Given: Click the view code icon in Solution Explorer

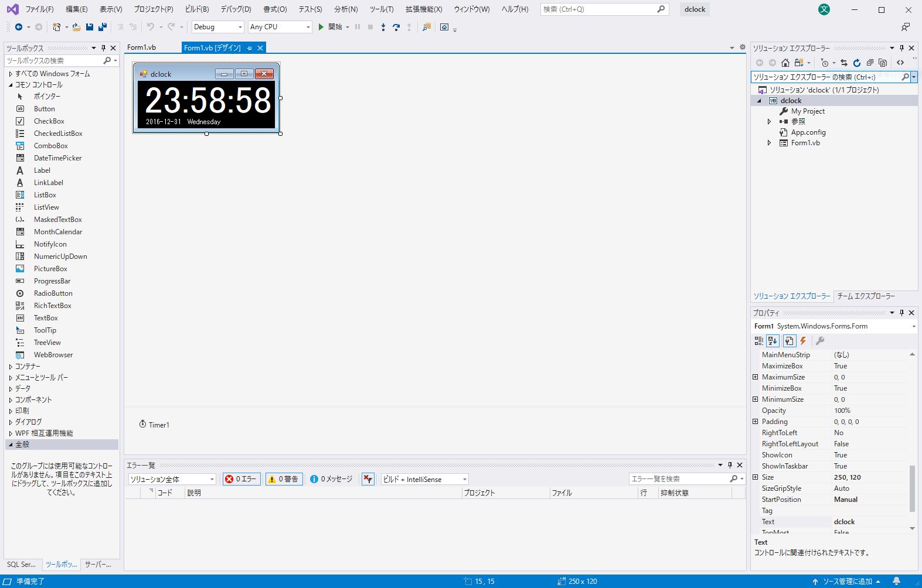Looking at the screenshot, I should click(900, 63).
